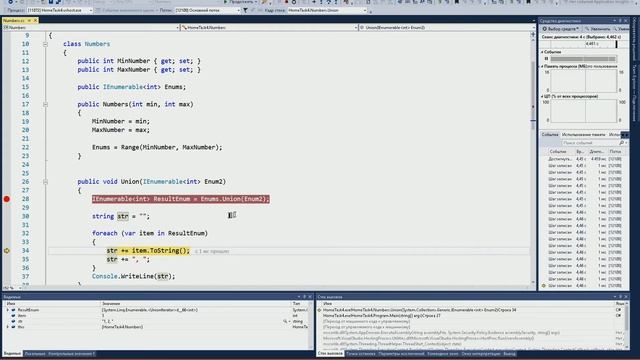640x360 pixels.
Task: Switch to the Autos tab
Action: click(12, 353)
